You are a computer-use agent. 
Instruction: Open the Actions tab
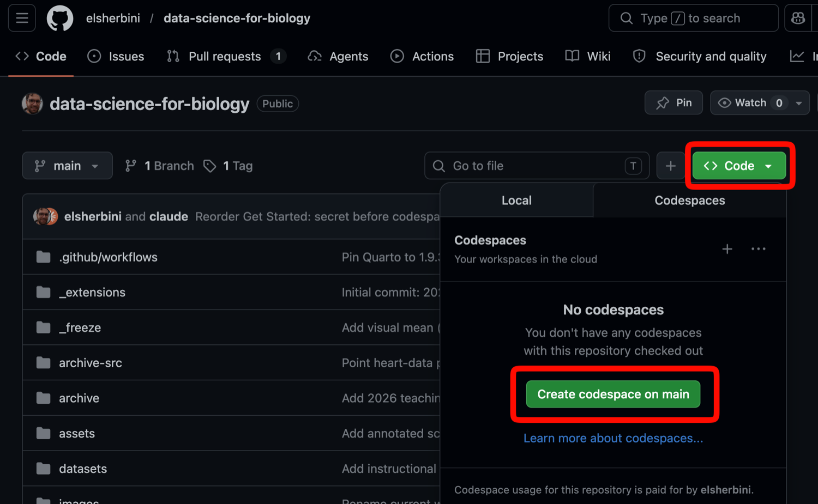[x=422, y=56]
